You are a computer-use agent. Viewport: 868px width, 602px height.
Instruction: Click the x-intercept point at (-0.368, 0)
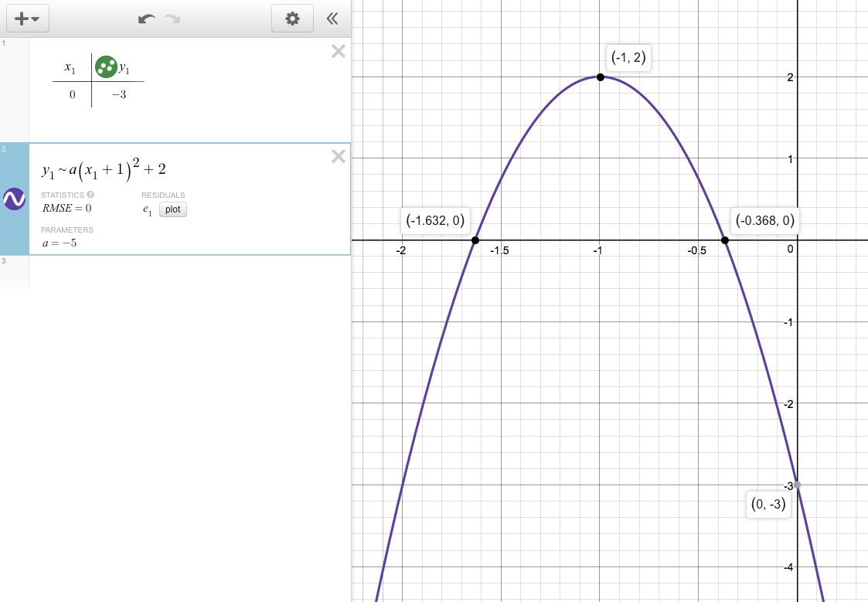(725, 240)
